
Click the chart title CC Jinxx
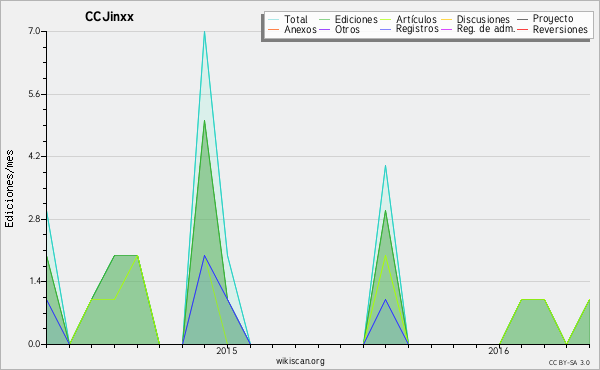(109, 17)
